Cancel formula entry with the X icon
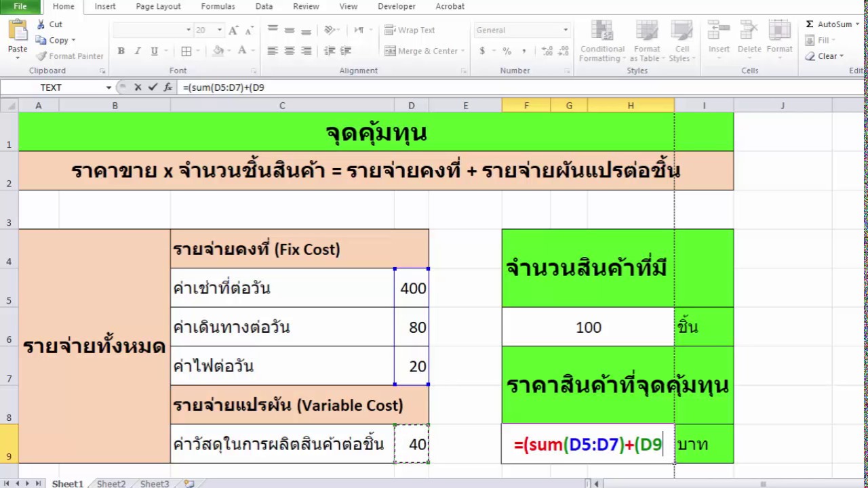Image resolution: width=868 pixels, height=488 pixels. coord(138,87)
